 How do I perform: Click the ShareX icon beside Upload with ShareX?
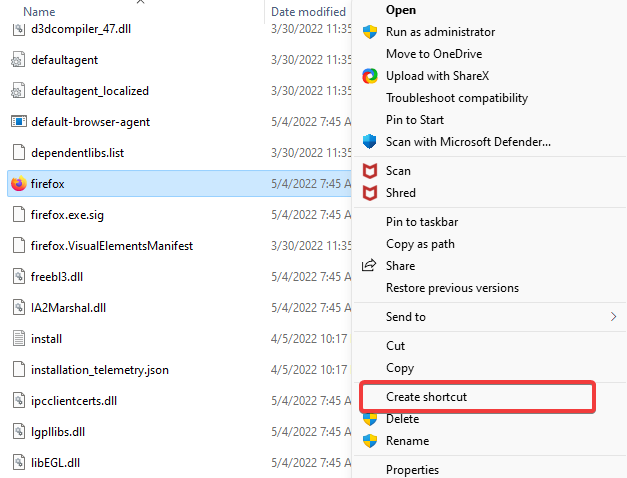[370, 76]
